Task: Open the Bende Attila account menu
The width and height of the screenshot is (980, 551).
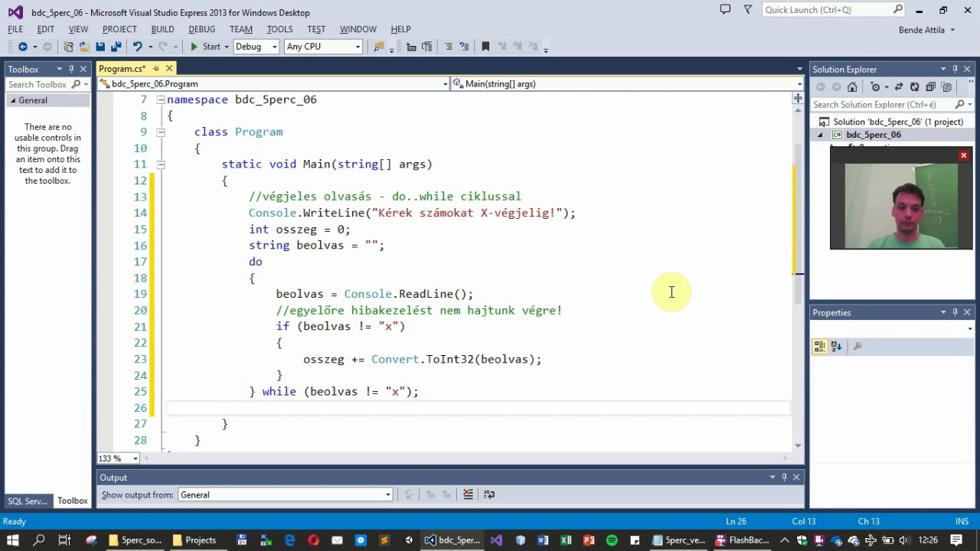Action: coord(926,30)
